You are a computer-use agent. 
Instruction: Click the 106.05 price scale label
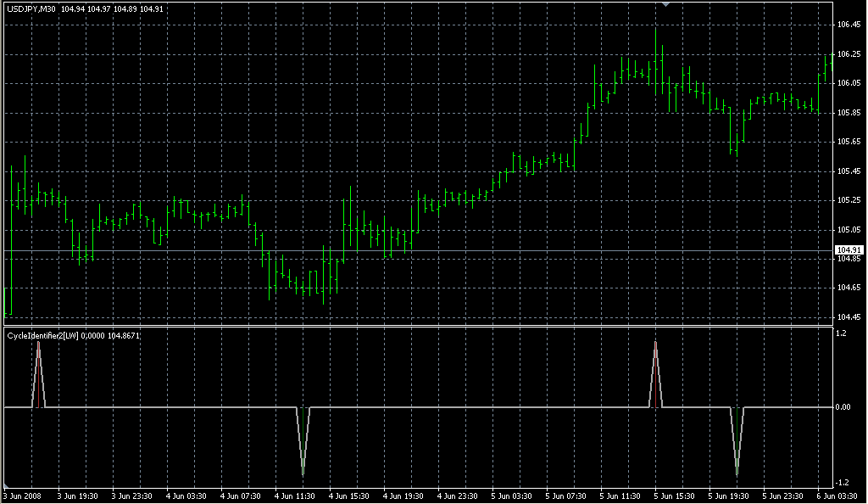click(849, 83)
